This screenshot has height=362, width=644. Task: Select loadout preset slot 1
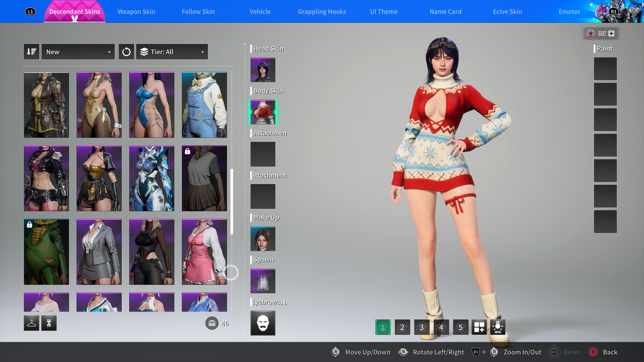tap(383, 327)
